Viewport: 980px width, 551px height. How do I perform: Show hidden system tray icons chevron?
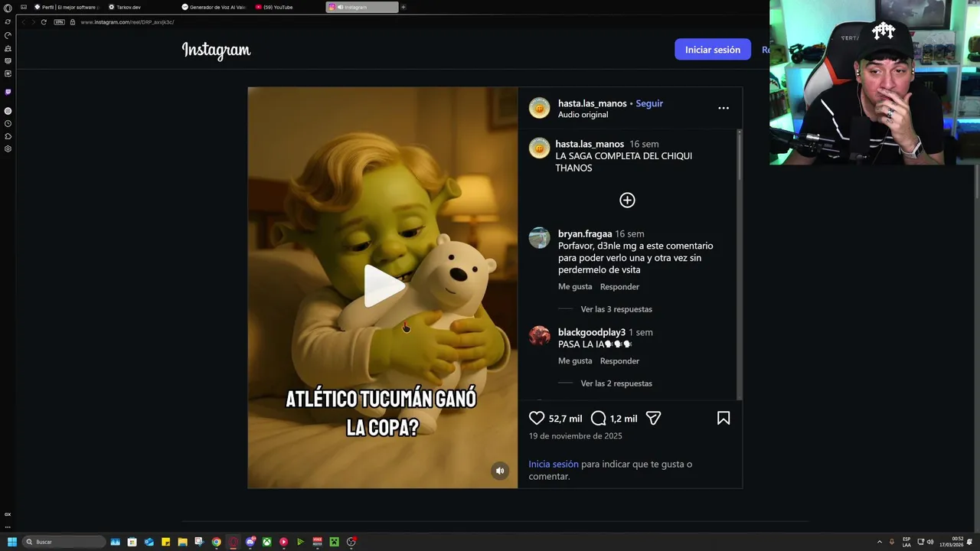(879, 542)
